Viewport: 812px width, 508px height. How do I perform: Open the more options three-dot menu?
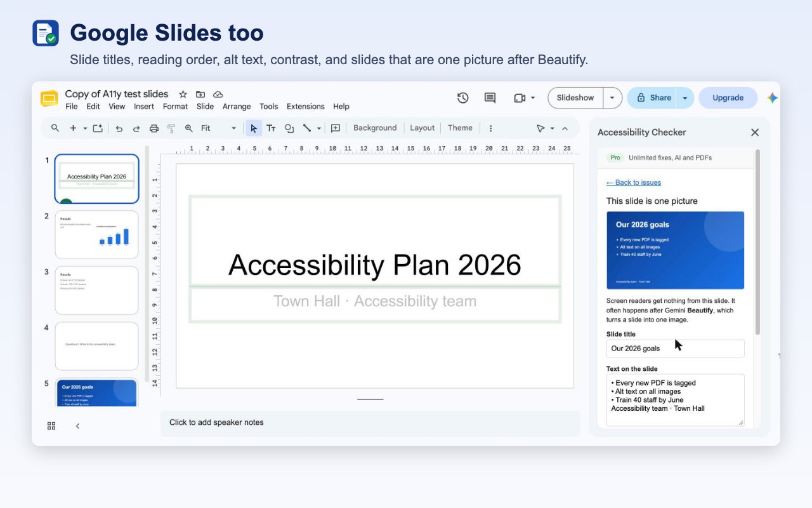point(490,128)
